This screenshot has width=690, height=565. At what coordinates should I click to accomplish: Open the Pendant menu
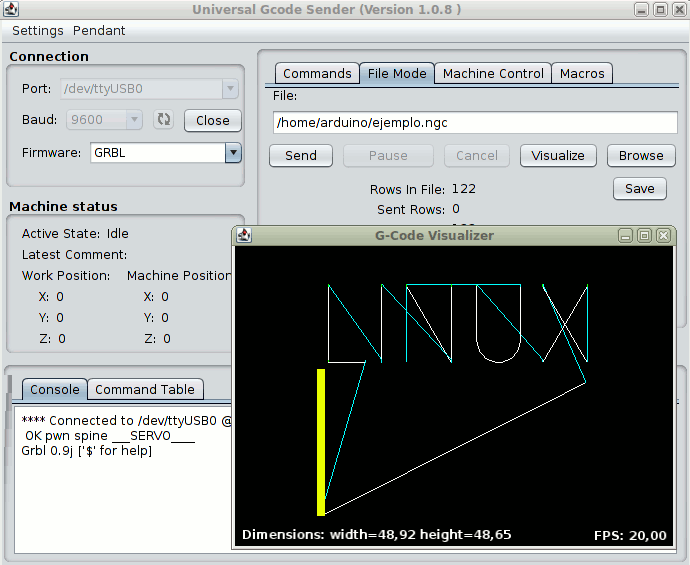pyautogui.click(x=99, y=31)
